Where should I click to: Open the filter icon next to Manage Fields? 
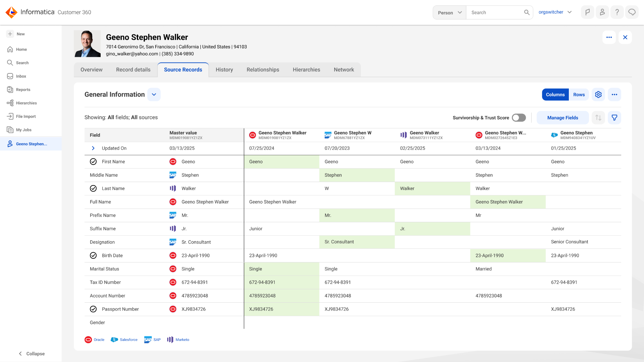(x=614, y=118)
